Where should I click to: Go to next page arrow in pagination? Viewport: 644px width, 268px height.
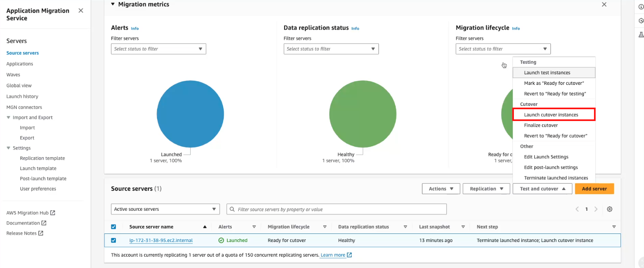pos(596,209)
